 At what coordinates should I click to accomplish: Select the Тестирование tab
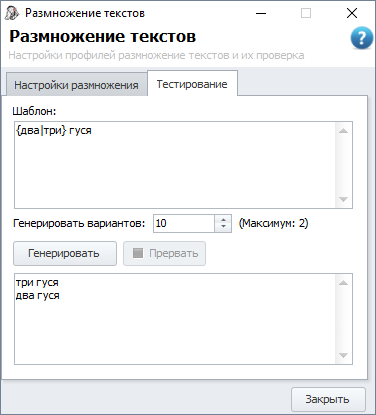click(x=192, y=84)
